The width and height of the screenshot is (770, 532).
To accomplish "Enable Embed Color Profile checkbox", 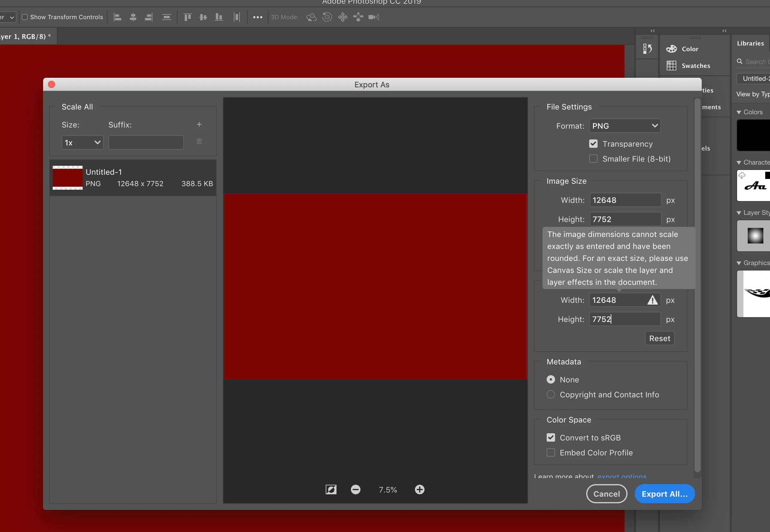I will [551, 453].
